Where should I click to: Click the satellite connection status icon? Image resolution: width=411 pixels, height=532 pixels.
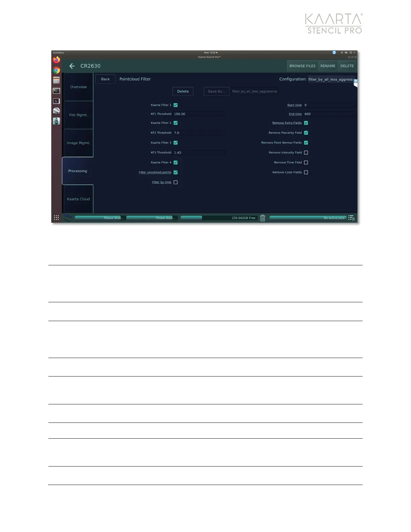pyautogui.click(x=68, y=218)
